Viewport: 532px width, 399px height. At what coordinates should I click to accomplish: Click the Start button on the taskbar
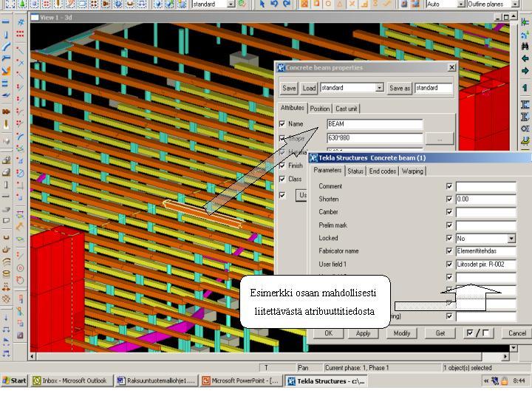(x=14, y=381)
